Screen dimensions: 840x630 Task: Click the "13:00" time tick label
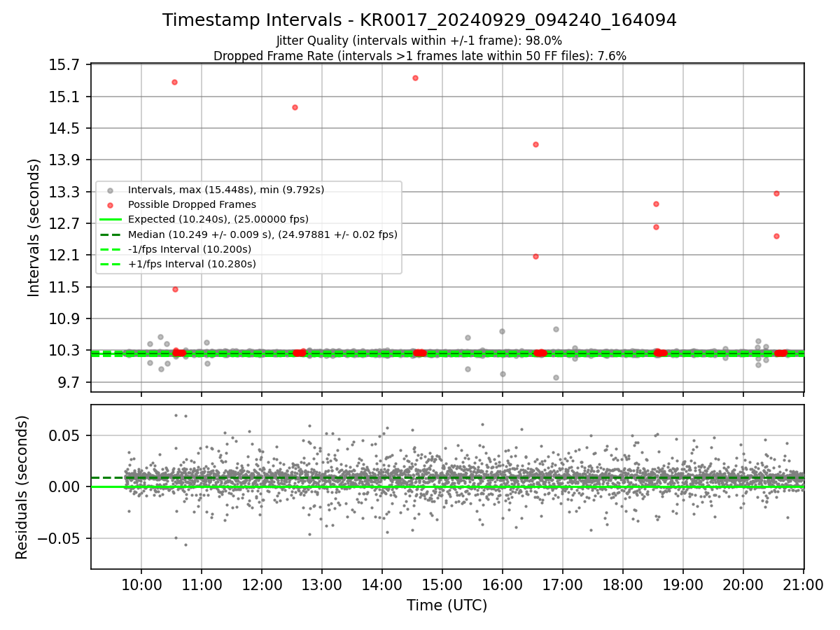tap(322, 584)
